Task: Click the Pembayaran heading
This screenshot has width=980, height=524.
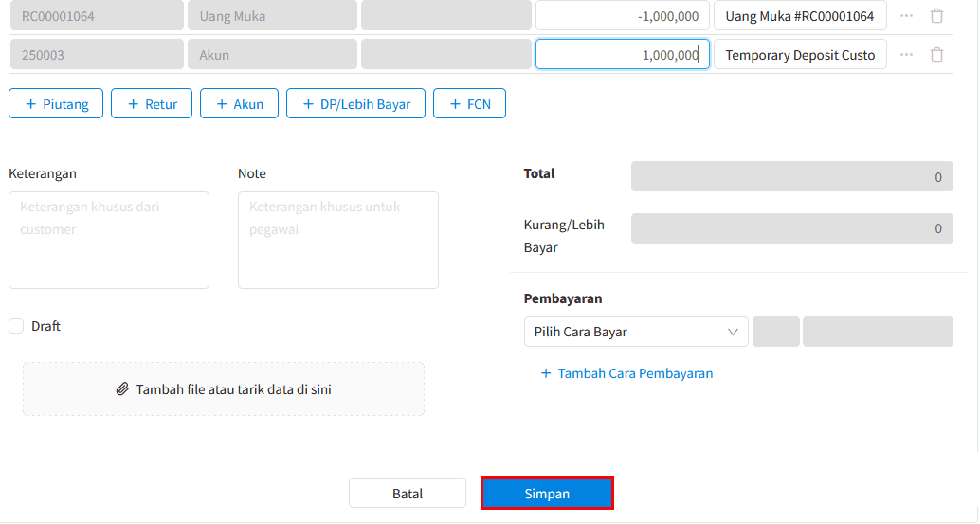Action: click(x=562, y=298)
